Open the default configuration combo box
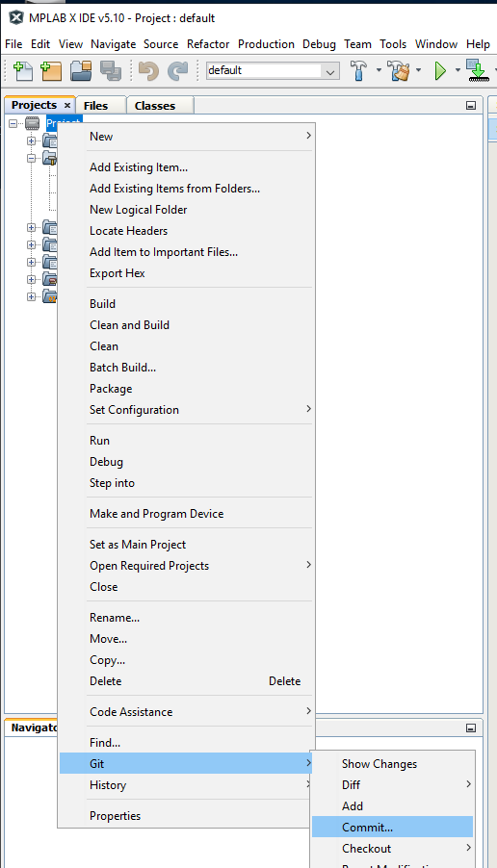This screenshot has width=497, height=868. click(x=273, y=70)
